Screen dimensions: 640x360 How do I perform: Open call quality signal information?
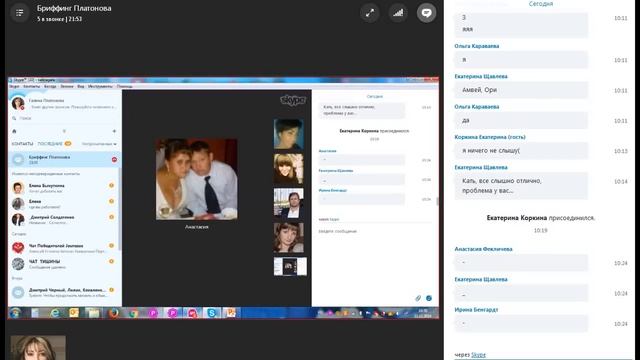point(398,13)
